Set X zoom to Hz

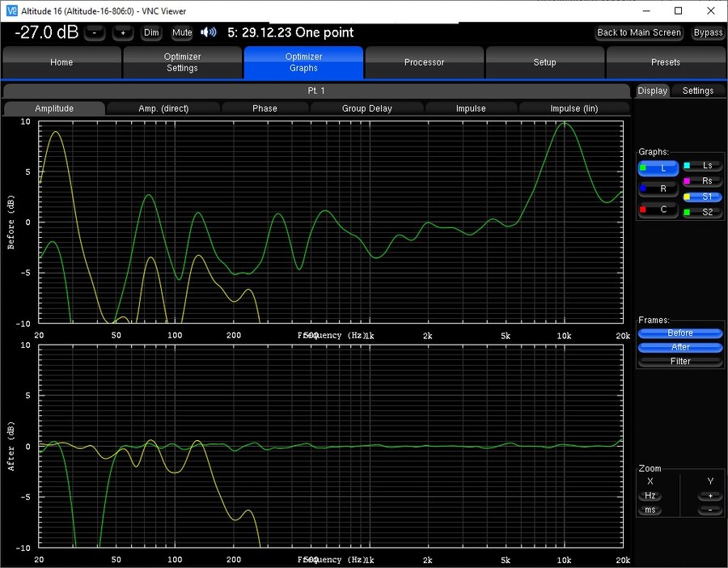650,495
